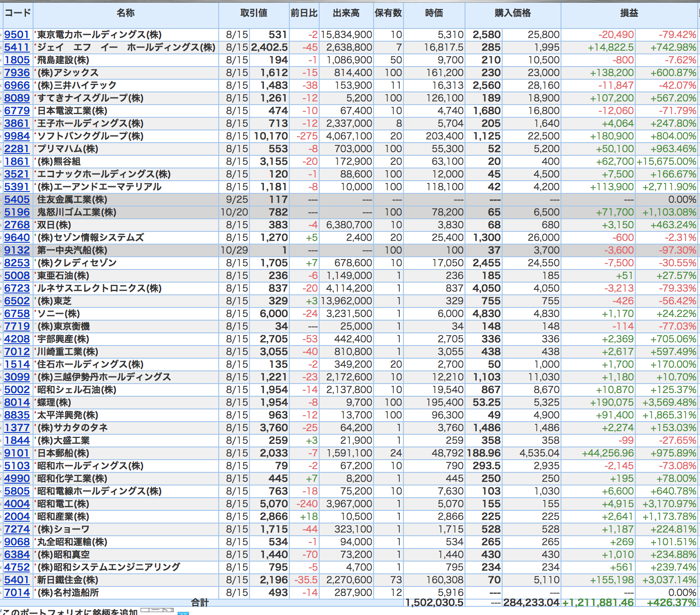Open stock code 9101 Nippon Yusen link

[x=17, y=453]
